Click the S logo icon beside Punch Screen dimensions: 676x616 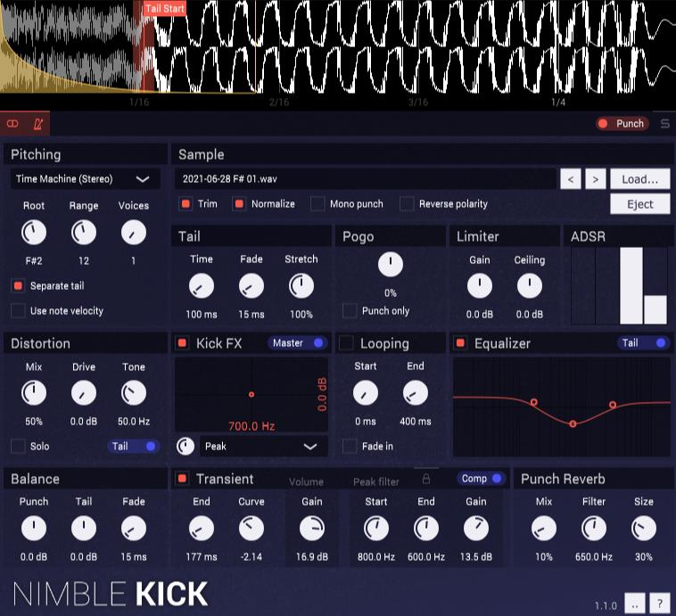(x=665, y=124)
